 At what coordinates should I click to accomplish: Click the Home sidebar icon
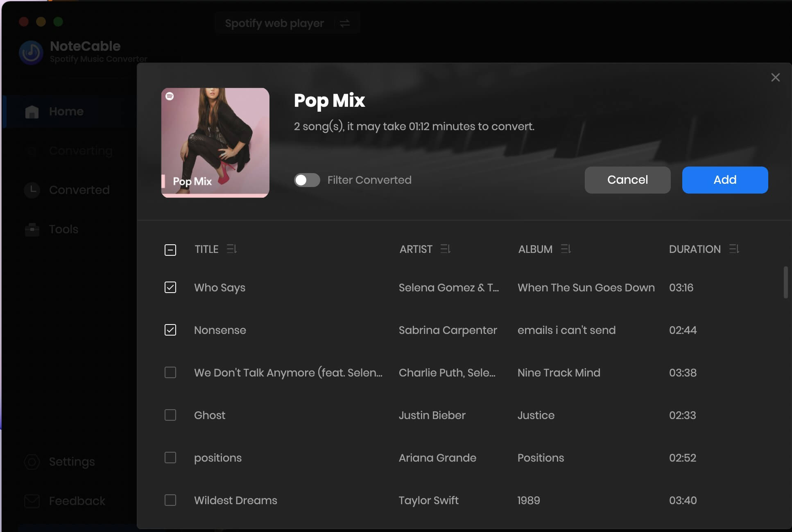(32, 112)
